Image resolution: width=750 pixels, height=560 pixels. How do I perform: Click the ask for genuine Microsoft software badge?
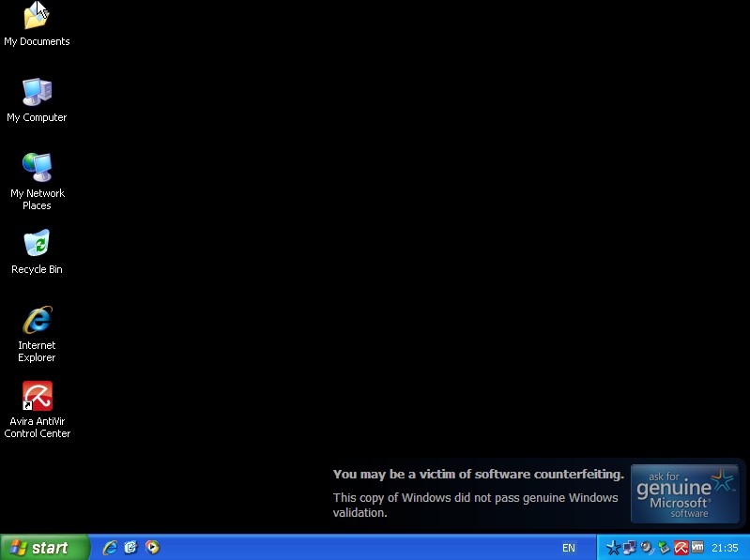(x=685, y=494)
